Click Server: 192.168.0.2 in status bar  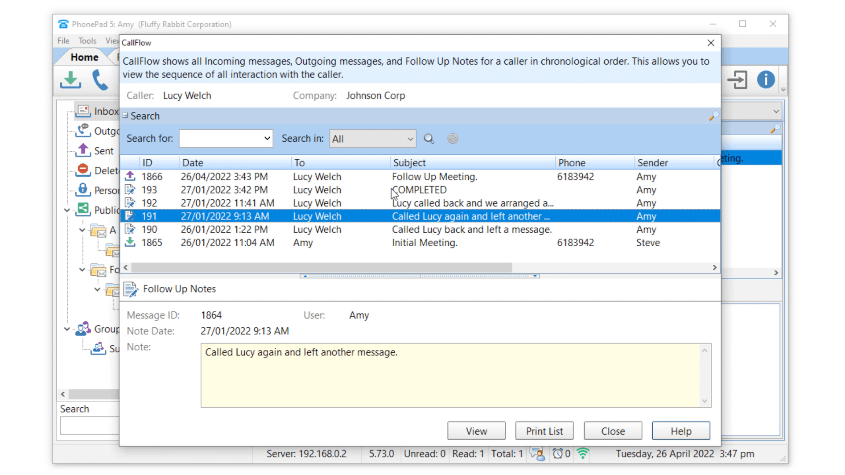tap(306, 454)
